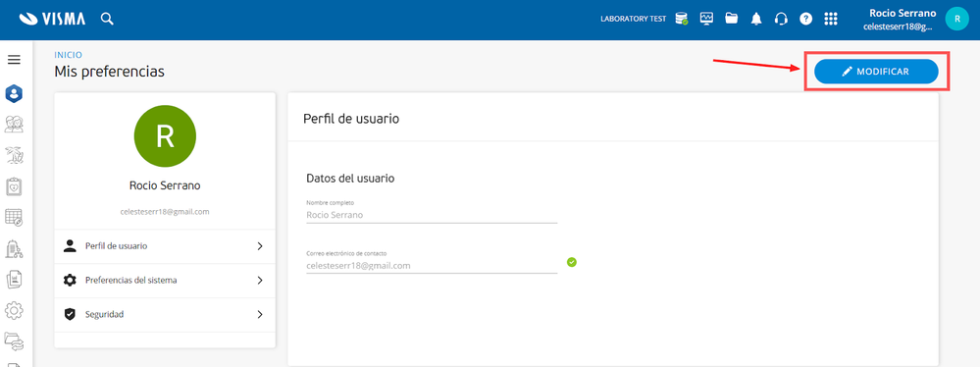Click the Perfil de usuario panel heading
Image resolution: width=980 pixels, height=367 pixels.
[x=351, y=119]
